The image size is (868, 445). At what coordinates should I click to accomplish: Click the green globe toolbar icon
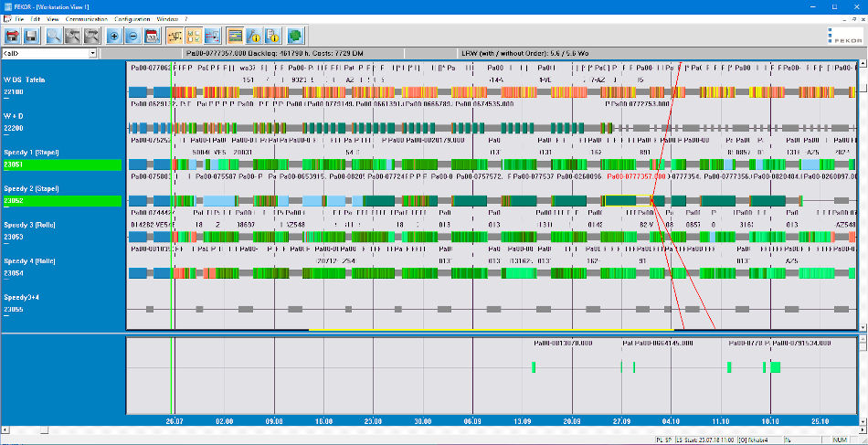tap(295, 36)
